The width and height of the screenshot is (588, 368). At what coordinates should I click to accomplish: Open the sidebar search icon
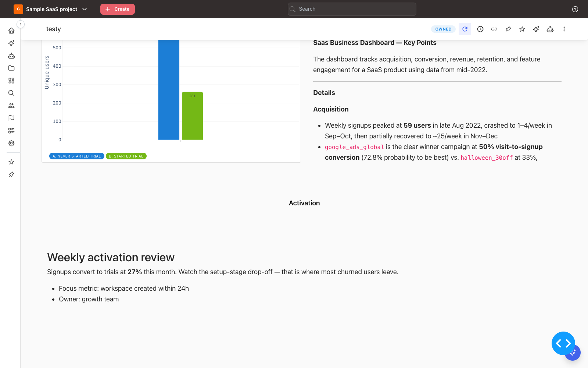11,93
